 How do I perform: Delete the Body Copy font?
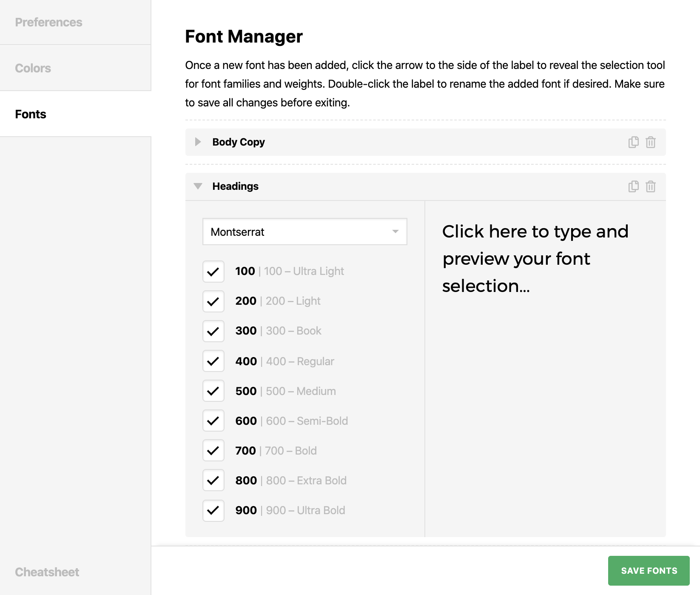coord(650,142)
